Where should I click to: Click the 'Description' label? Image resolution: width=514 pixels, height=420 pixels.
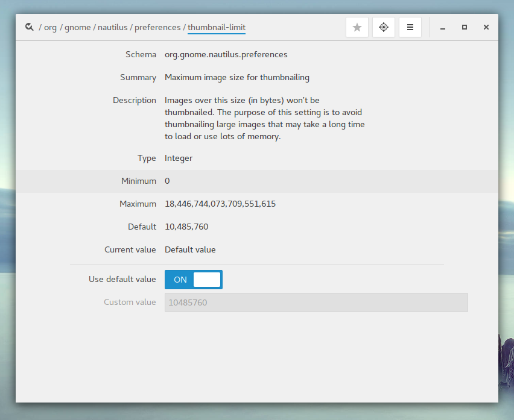tap(135, 100)
